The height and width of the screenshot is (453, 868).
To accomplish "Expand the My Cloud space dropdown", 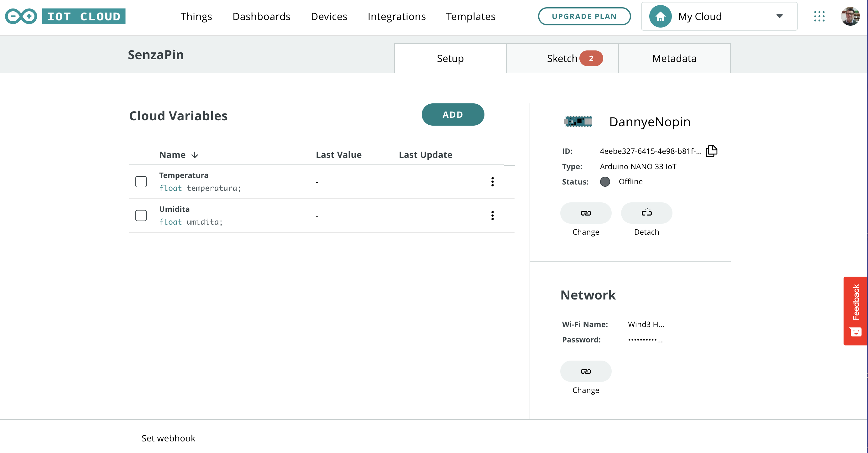I will (x=779, y=16).
